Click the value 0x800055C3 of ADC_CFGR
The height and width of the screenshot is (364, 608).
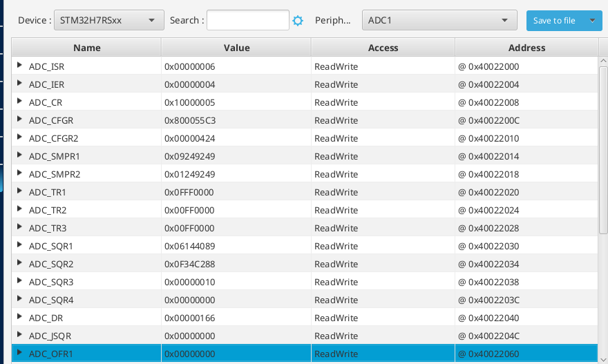[x=190, y=121]
